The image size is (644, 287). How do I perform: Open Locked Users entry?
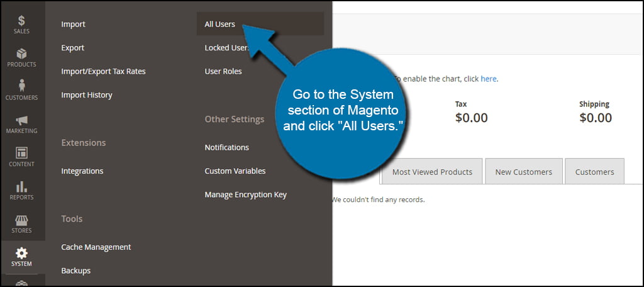coord(227,48)
